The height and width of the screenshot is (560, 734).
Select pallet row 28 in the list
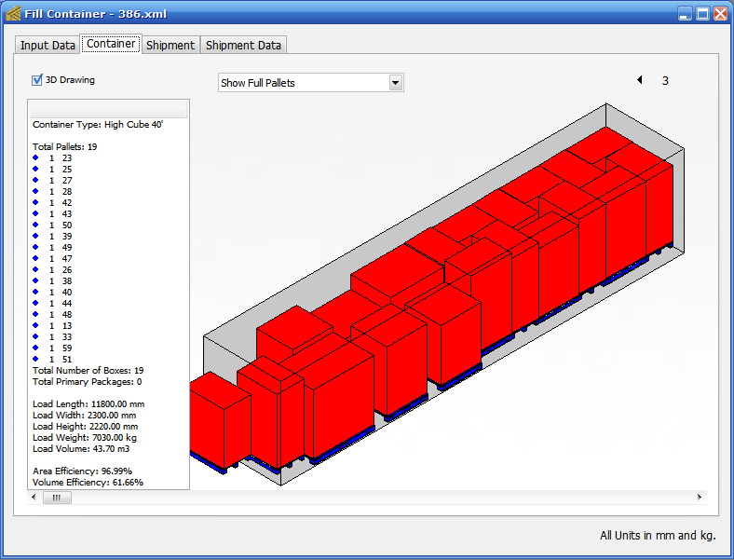[52, 192]
